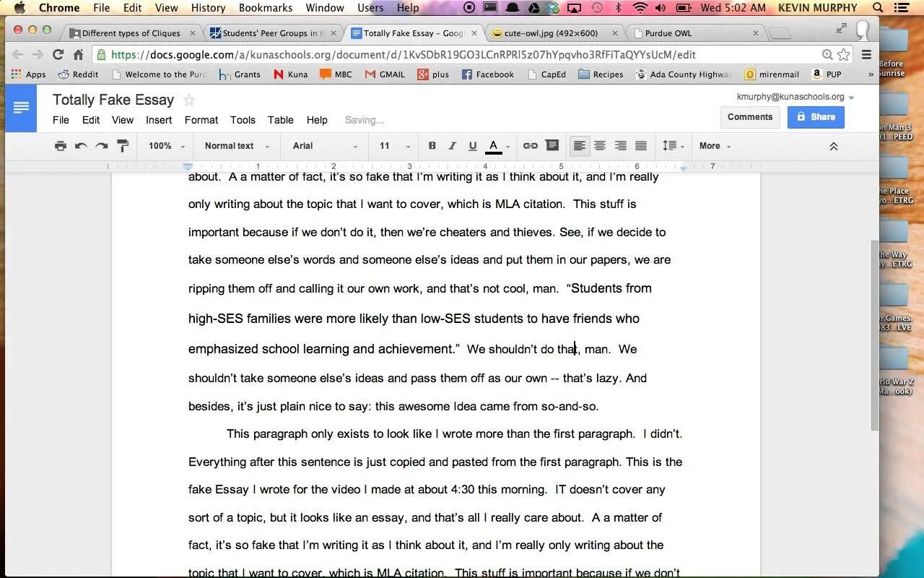Toggle underline formatting

[x=473, y=146]
